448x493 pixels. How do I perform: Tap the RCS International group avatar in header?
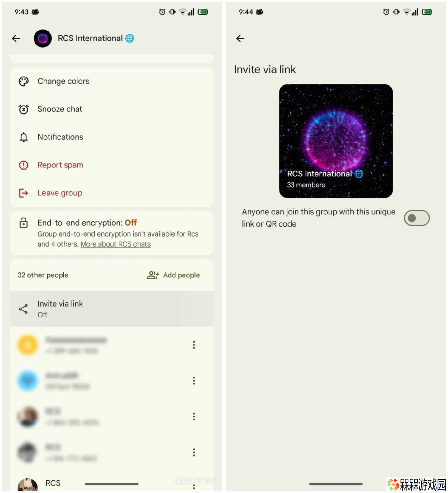tap(43, 38)
